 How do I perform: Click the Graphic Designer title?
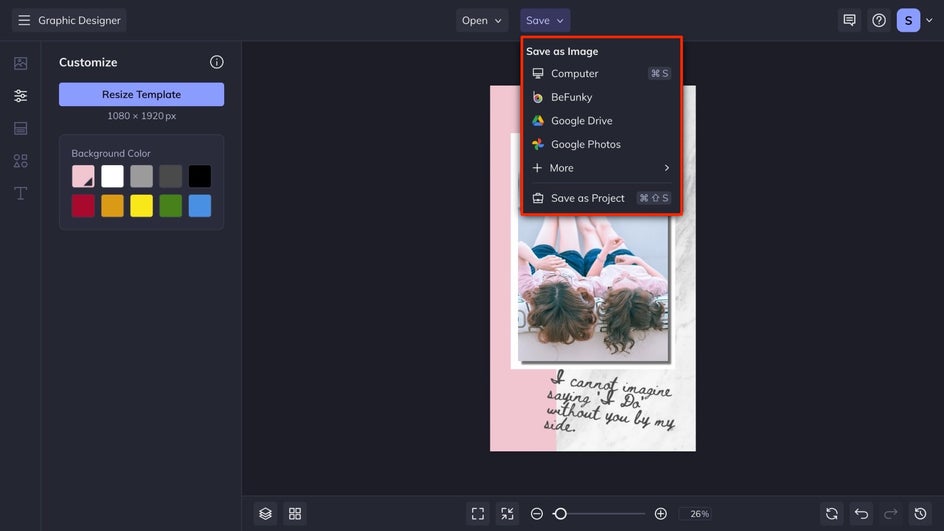click(x=79, y=20)
